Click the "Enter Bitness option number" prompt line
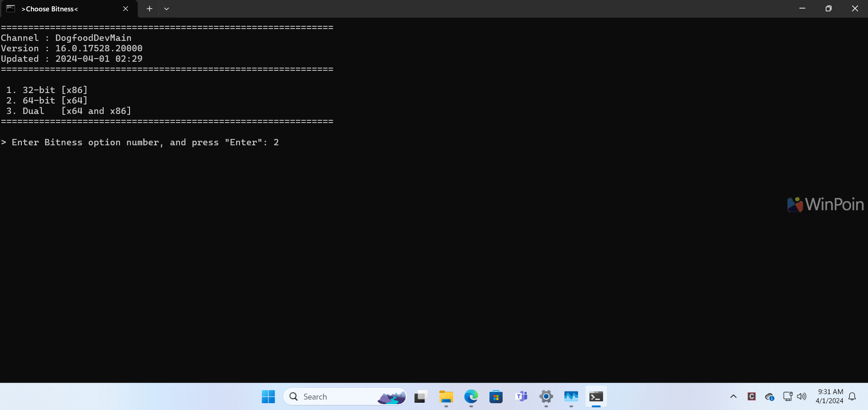The width and height of the screenshot is (868, 410). tap(140, 142)
